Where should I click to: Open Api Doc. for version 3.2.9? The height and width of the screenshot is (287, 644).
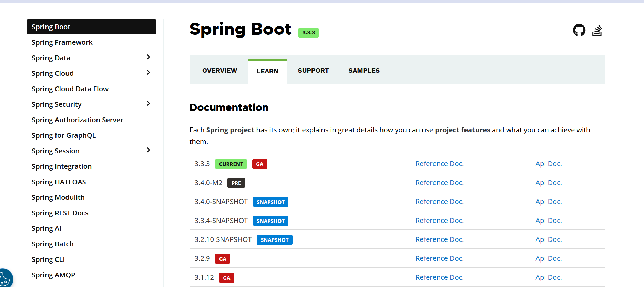tap(549, 258)
